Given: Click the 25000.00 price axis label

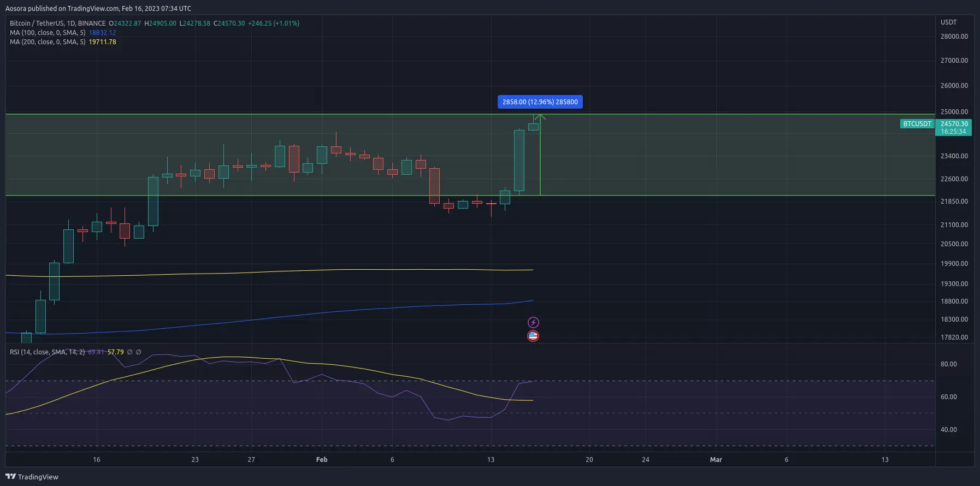Looking at the screenshot, I should [x=954, y=112].
